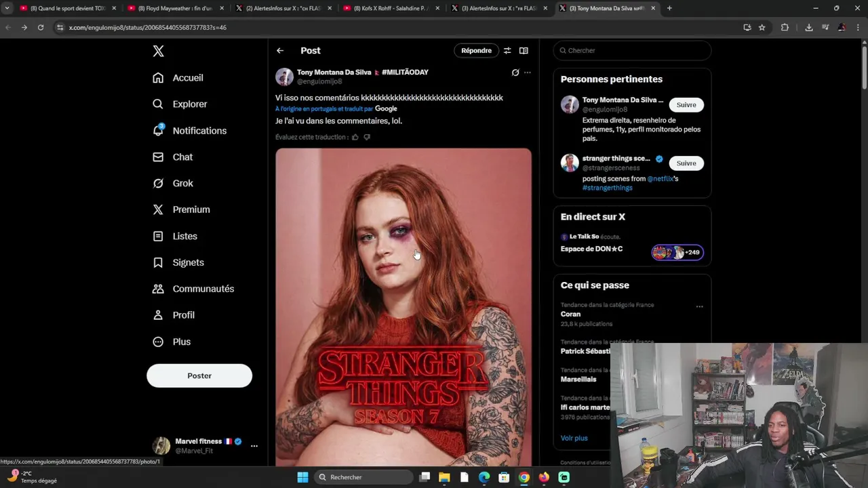Go back with the Post arrow
This screenshot has height=488, width=868.
tap(280, 51)
